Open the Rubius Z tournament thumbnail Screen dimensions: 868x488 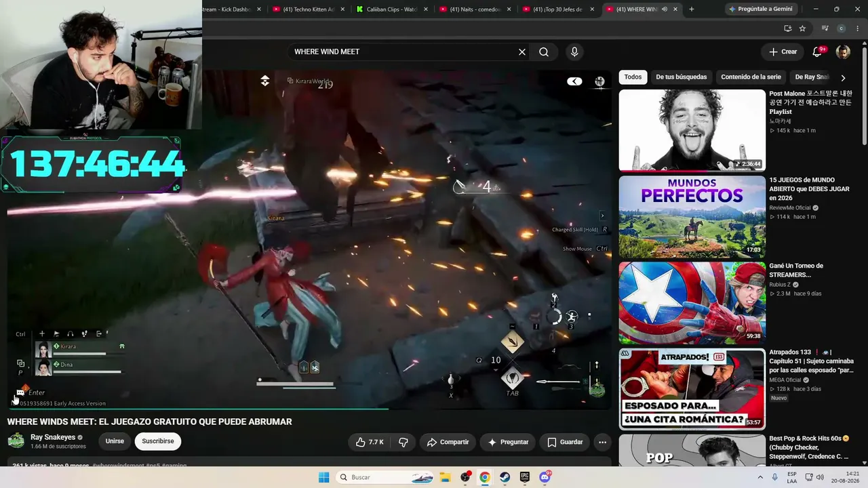[692, 302]
